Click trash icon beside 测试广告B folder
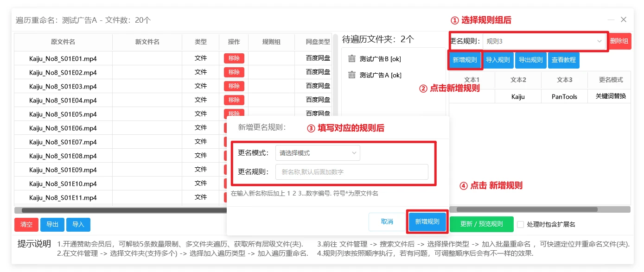Viewport: 644px width, 272px height. point(352,59)
